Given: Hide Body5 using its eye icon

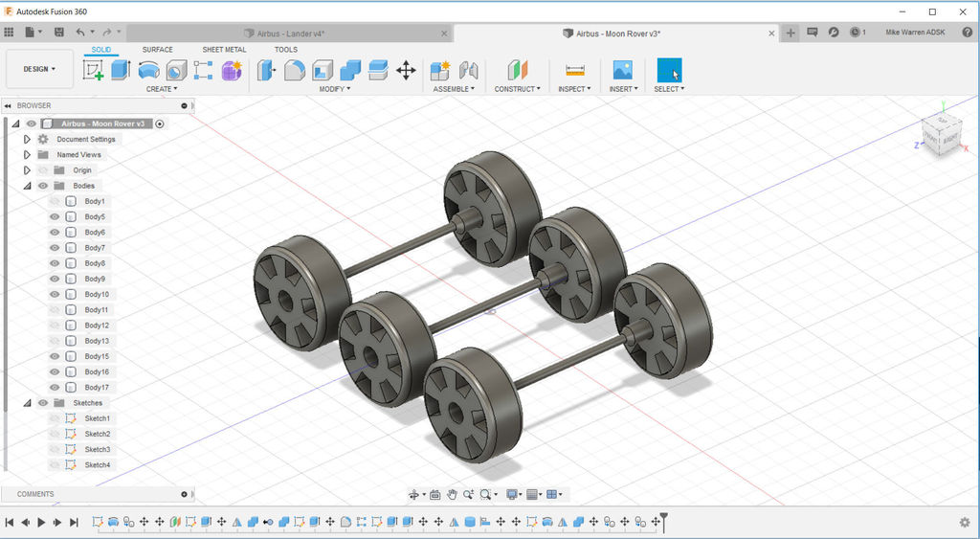Looking at the screenshot, I should 55,217.
